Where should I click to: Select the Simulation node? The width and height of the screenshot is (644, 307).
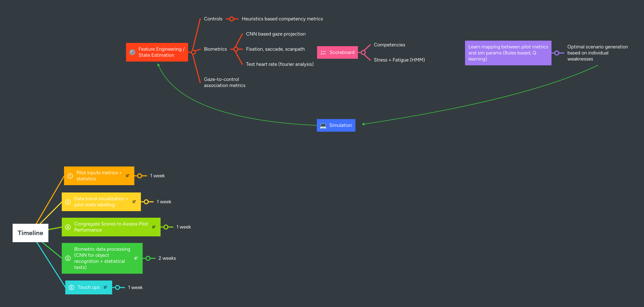336,125
